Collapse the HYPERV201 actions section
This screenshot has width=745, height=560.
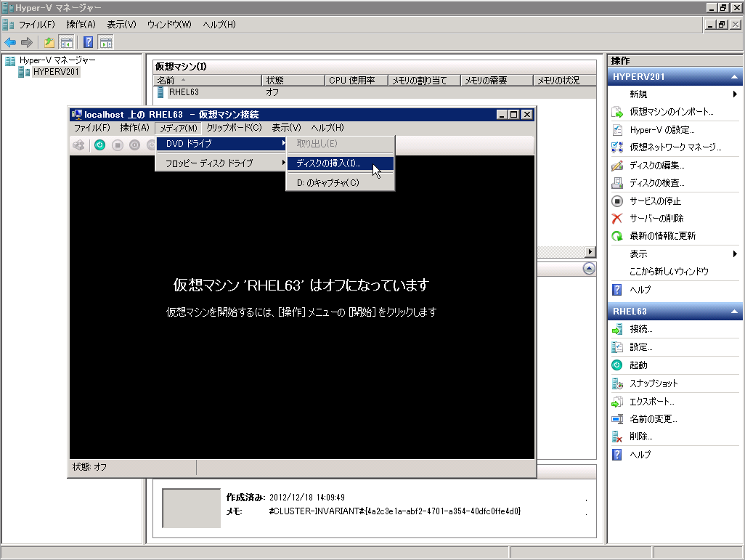[x=734, y=77]
